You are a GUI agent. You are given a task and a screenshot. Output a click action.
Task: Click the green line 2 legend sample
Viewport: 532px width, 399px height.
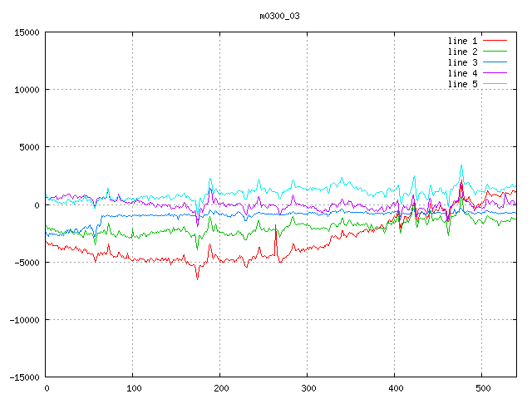point(495,52)
